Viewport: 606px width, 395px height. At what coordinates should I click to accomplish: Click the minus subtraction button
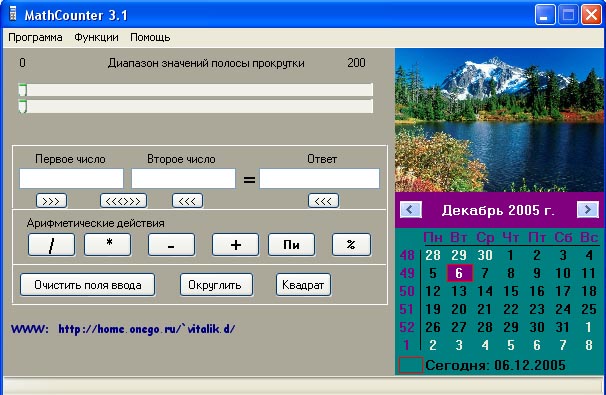click(171, 245)
